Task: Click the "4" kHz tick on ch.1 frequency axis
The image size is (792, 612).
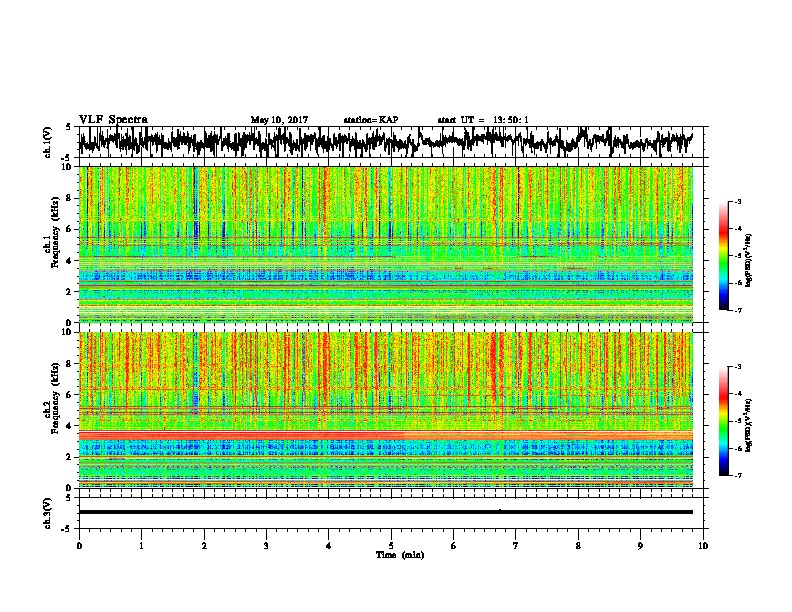Action: pos(70,261)
